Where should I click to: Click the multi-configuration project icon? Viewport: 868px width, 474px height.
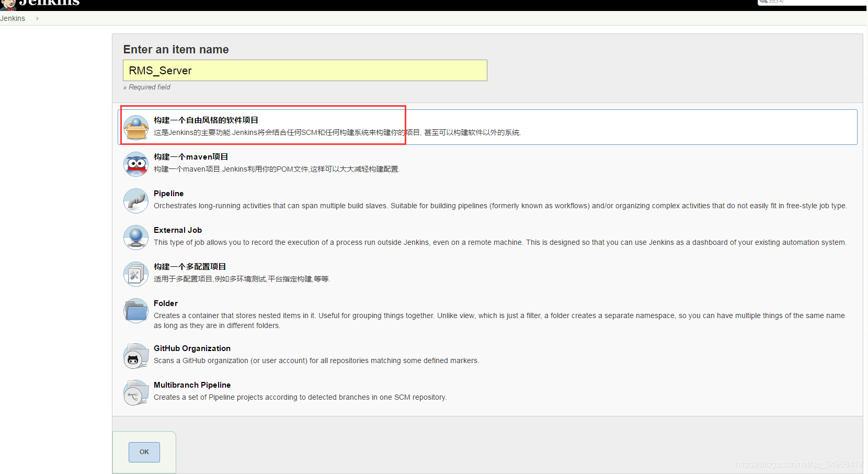(136, 274)
